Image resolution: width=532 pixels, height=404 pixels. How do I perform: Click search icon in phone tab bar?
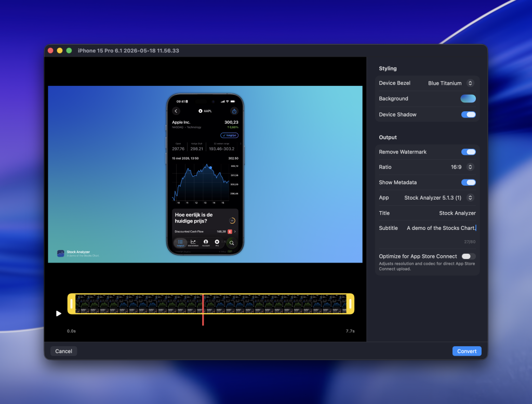coord(231,243)
